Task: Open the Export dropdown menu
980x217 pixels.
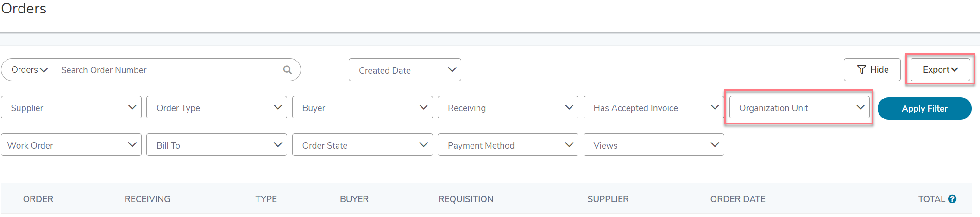Action: [940, 70]
